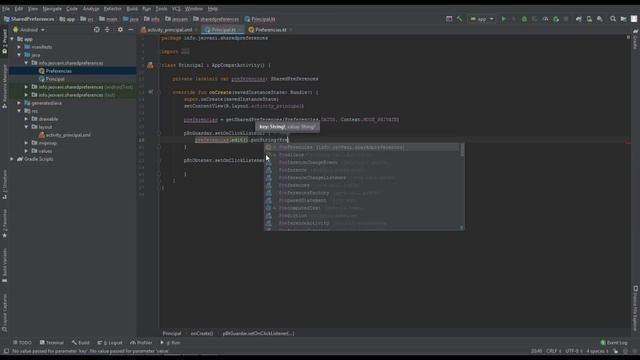Click the Project side tab
Viewport: 640px width, 360px height.
tap(4, 42)
